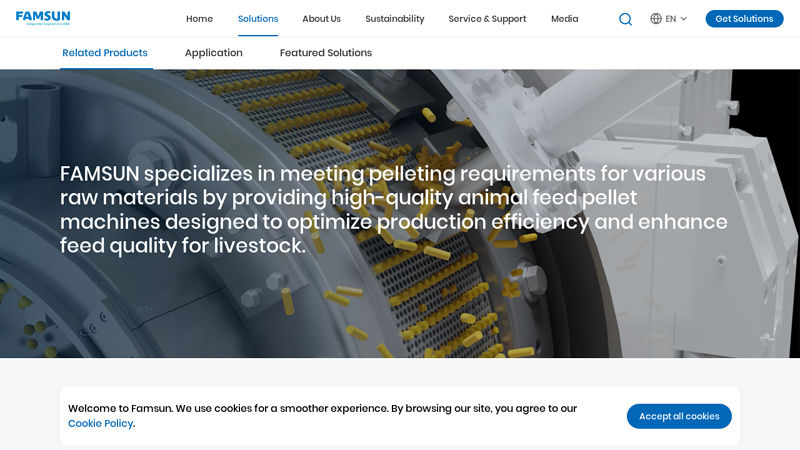This screenshot has width=800, height=450.
Task: Switch to the Related Products tab
Action: tap(105, 53)
